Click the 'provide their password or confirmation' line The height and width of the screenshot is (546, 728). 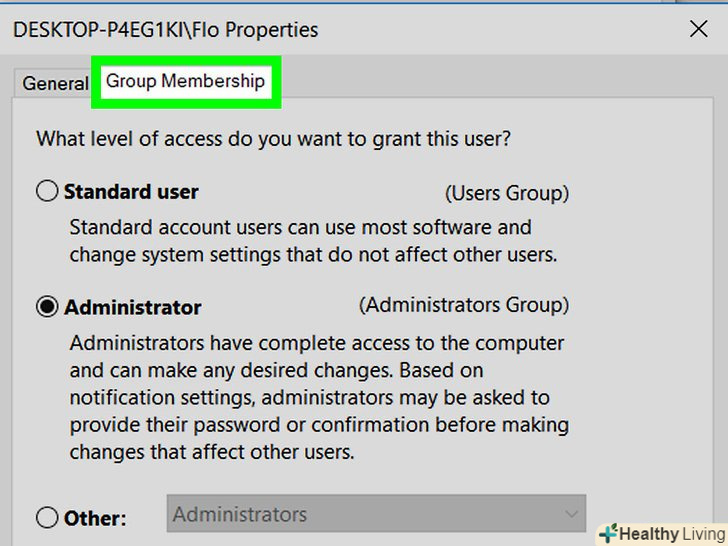pos(319,424)
